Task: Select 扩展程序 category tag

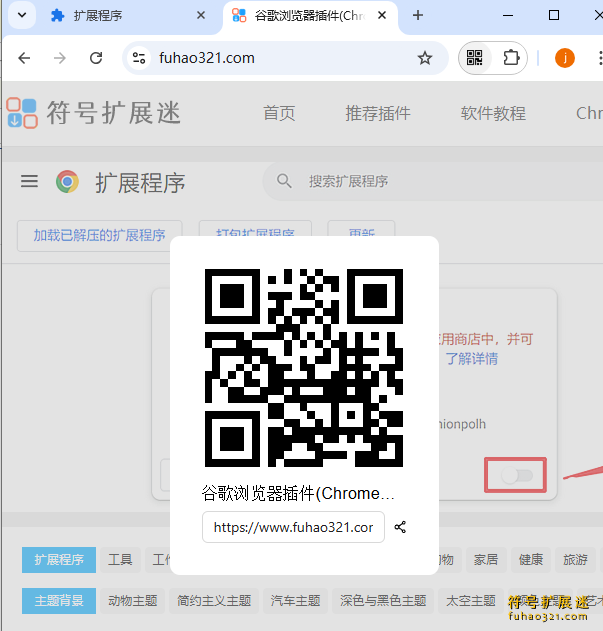Action: tap(59, 560)
